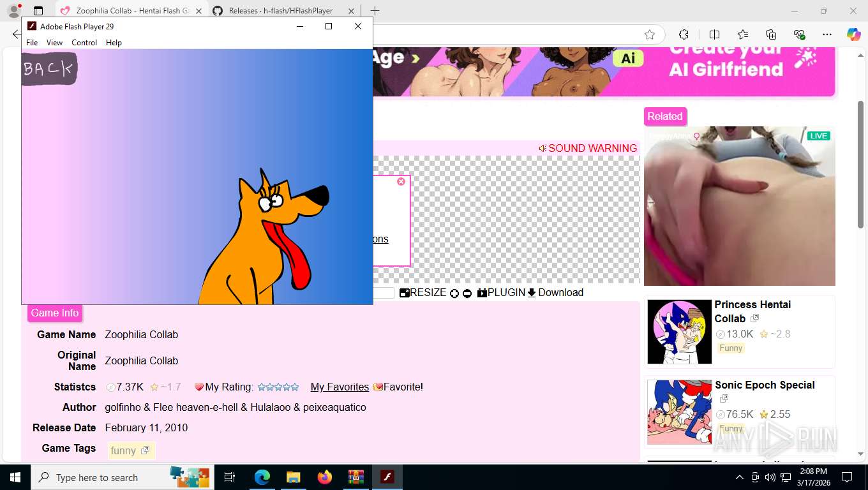Toggle Edge split screen icon

pos(714,34)
